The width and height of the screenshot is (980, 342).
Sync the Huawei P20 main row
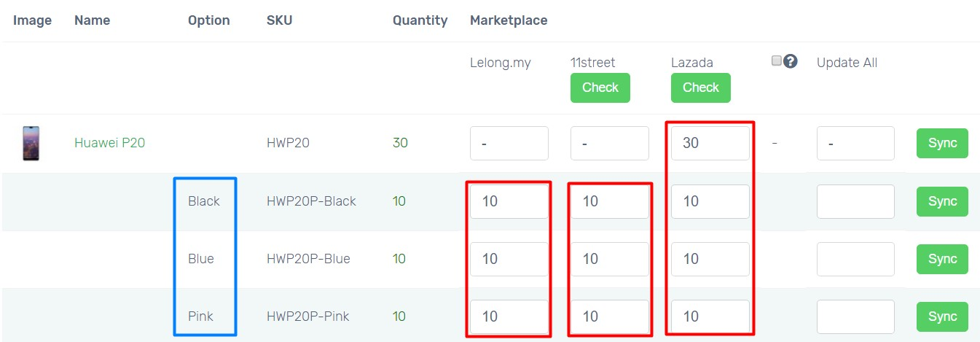tap(942, 143)
